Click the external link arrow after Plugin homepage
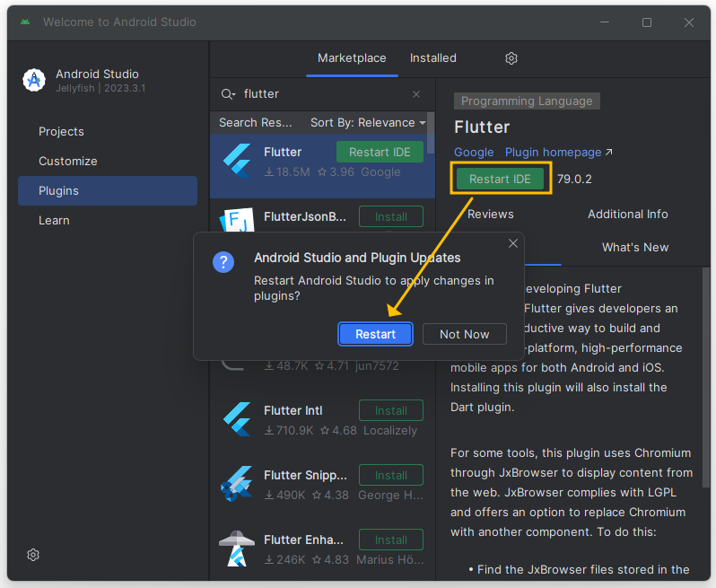This screenshot has height=588, width=716. [608, 152]
